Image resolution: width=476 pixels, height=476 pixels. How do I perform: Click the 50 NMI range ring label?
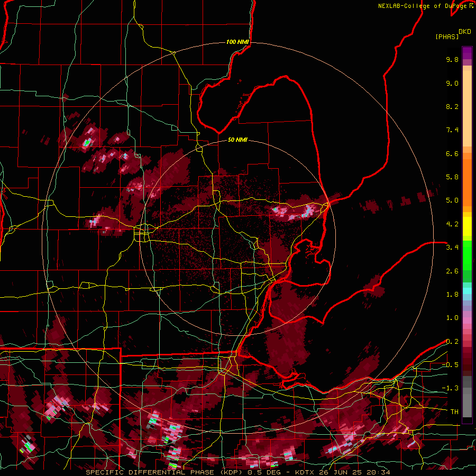click(x=237, y=140)
